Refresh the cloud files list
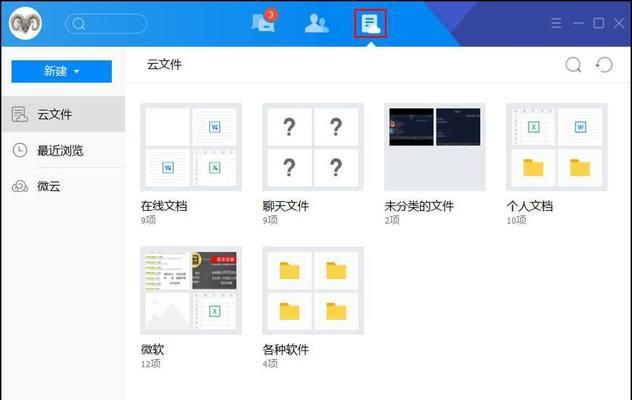The width and height of the screenshot is (632, 400). click(604, 65)
